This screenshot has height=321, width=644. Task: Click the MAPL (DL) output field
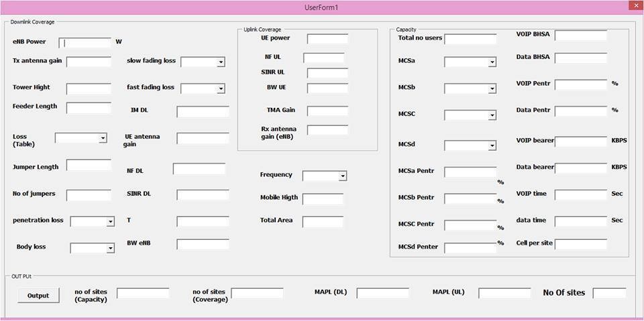tap(382, 294)
